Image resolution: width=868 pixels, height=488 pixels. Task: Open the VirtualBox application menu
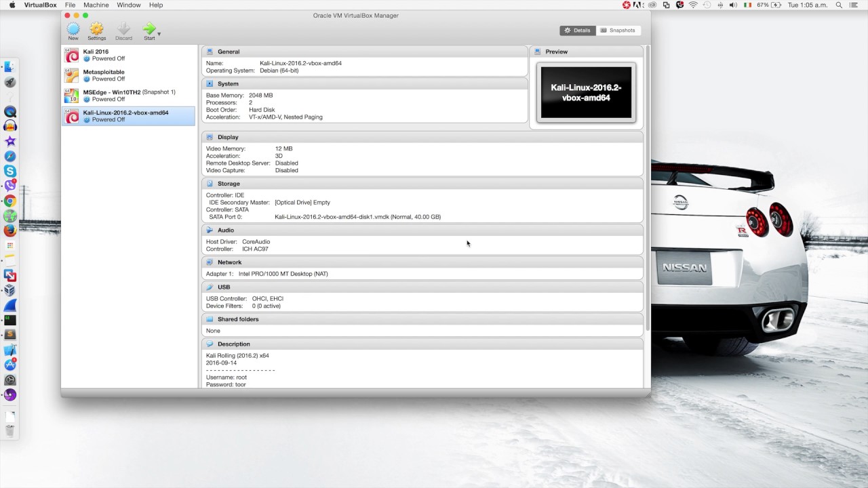(41, 5)
